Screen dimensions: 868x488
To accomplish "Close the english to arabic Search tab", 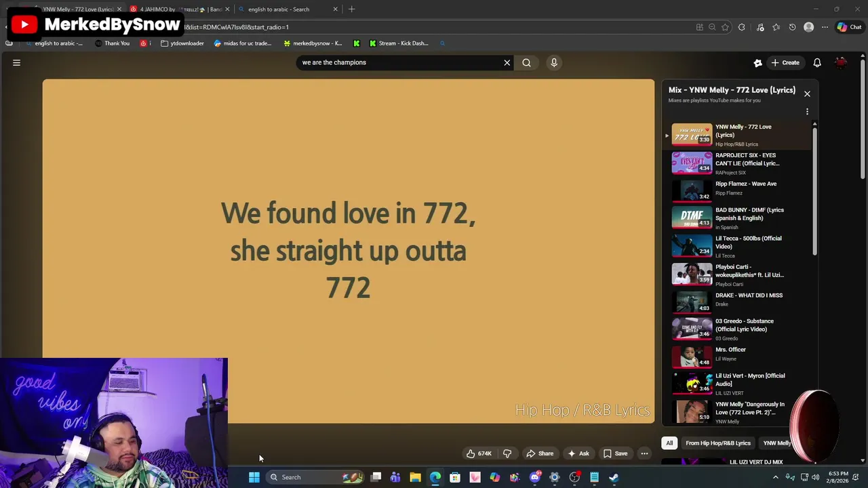I will 335,9.
